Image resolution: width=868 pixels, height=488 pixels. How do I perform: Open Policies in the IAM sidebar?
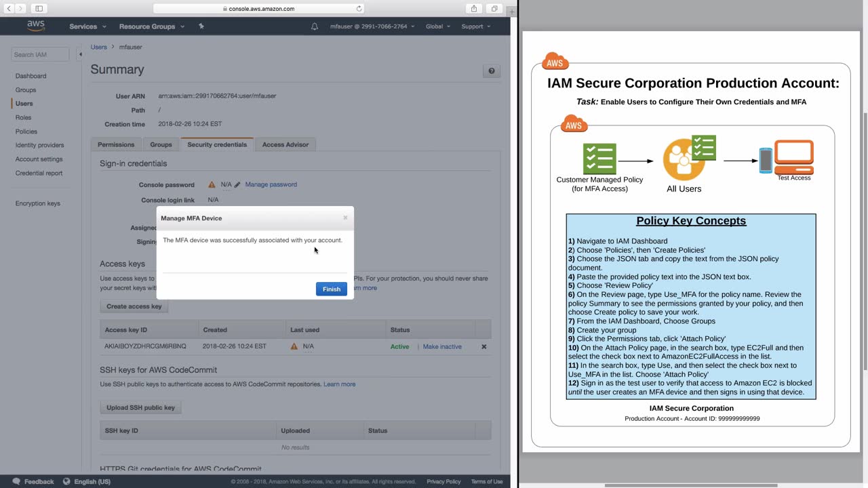pyautogui.click(x=26, y=131)
